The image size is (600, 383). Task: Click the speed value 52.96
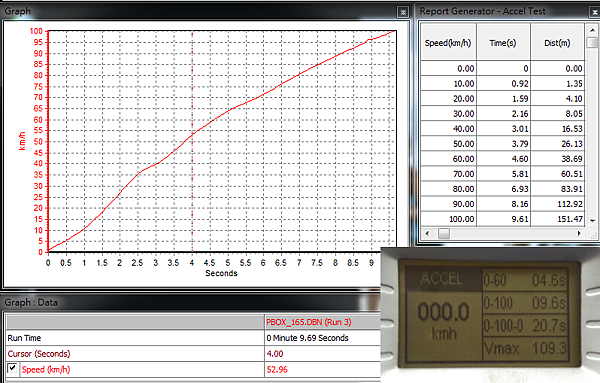(277, 370)
